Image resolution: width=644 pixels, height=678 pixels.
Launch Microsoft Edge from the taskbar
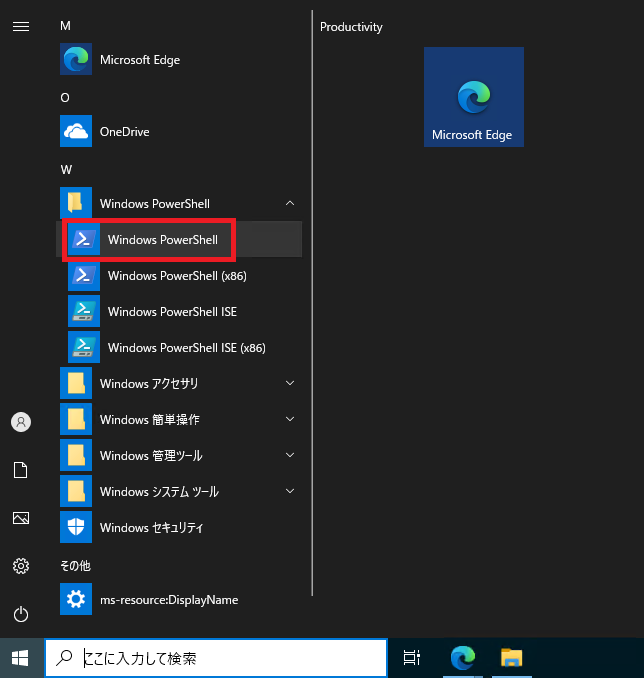click(x=462, y=658)
